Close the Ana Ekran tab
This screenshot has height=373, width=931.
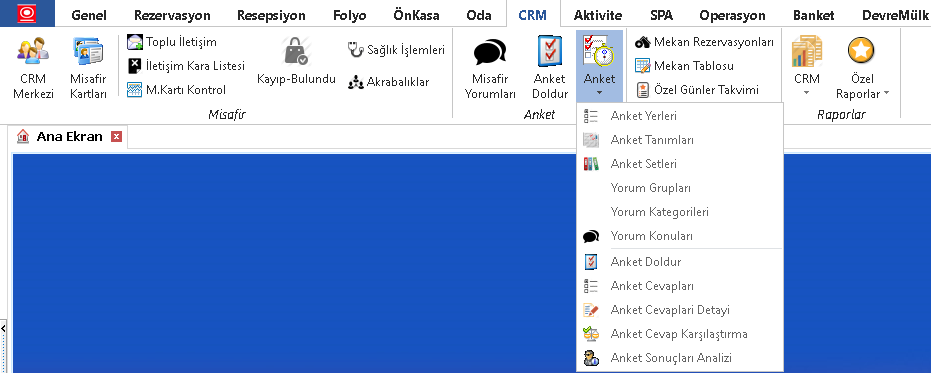click(x=116, y=137)
